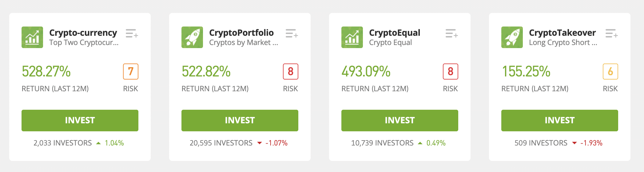Image resolution: width=644 pixels, height=172 pixels.
Task: Add Crypto-currency to watchlist
Action: tap(132, 33)
